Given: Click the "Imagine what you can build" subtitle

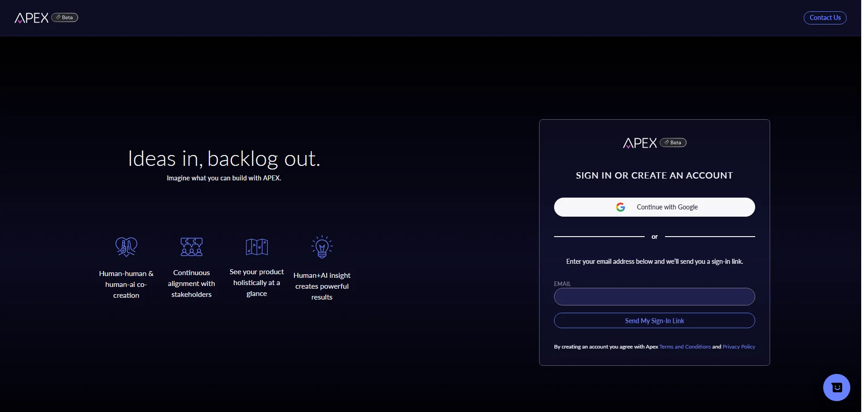Looking at the screenshot, I should click(x=224, y=178).
